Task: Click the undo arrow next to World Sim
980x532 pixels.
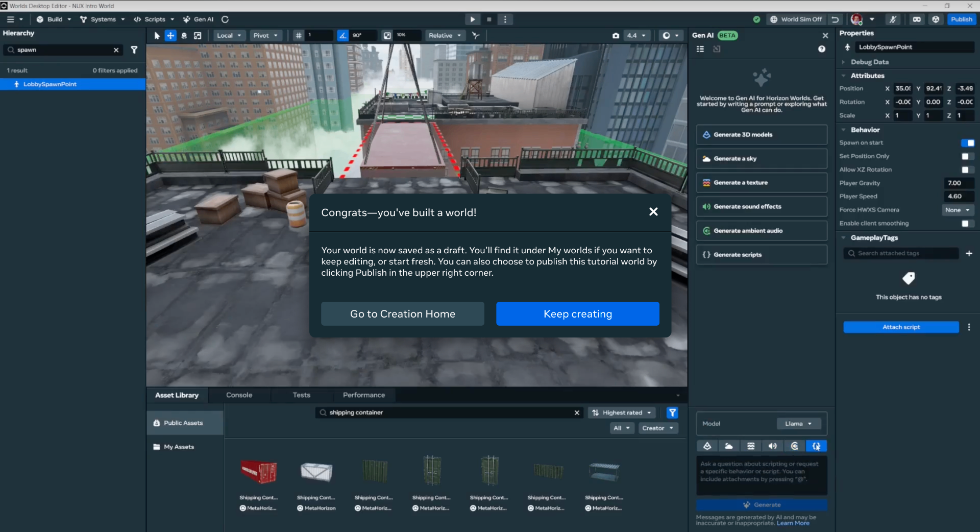Action: pos(835,19)
